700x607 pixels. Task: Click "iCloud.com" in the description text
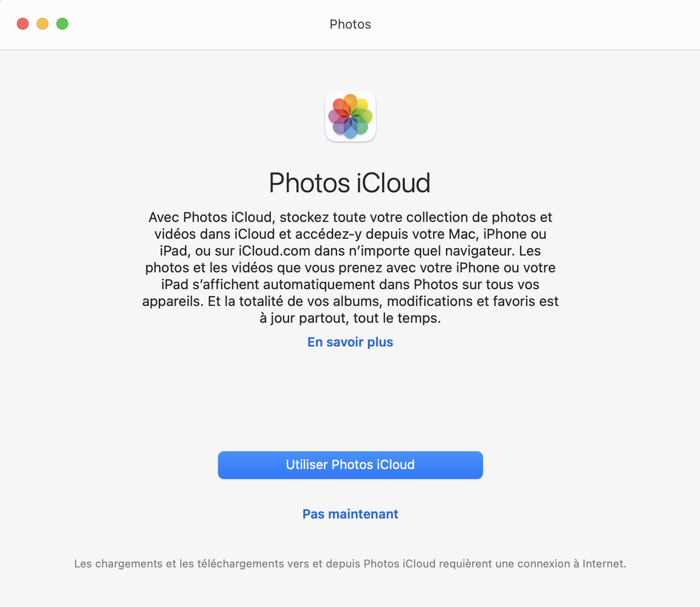[x=274, y=251]
